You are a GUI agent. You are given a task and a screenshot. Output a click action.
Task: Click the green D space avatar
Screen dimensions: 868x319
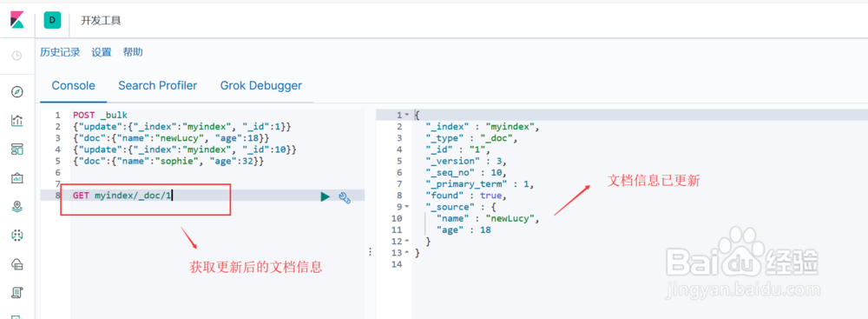[x=53, y=20]
